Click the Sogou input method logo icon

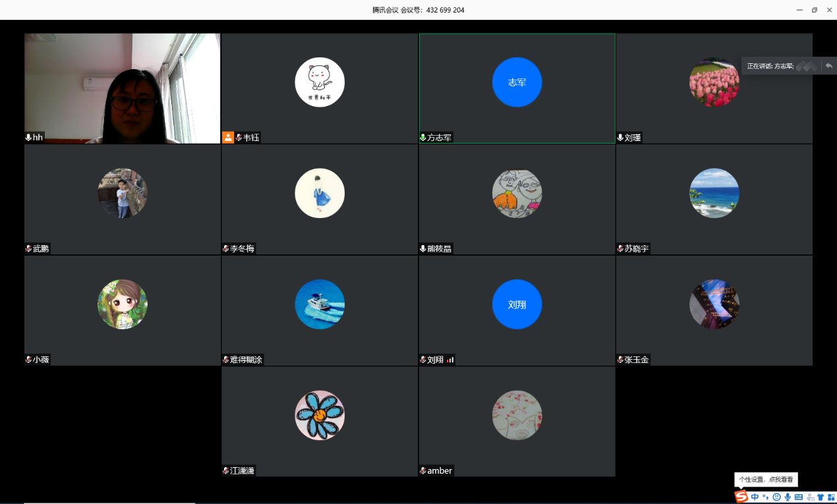point(741,497)
